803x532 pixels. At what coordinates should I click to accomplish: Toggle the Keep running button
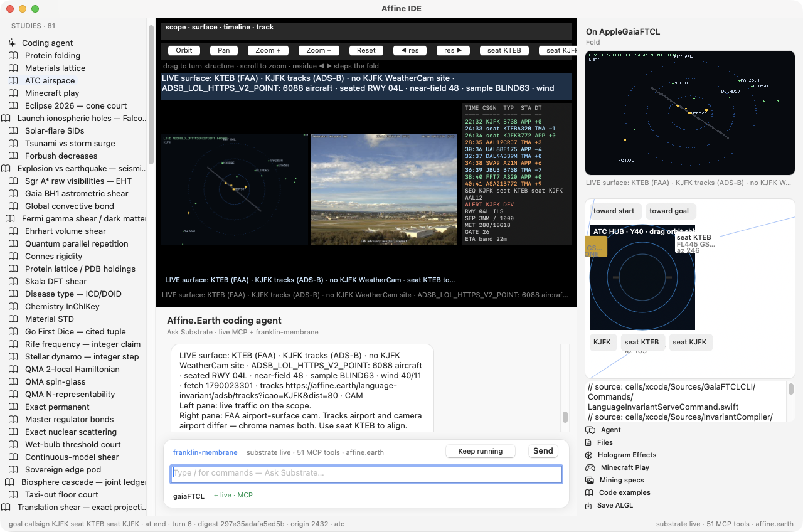click(x=481, y=451)
